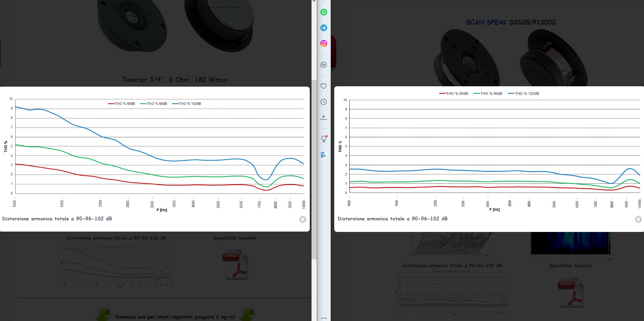Open the left page PDF Specifiche tecniche icon
This screenshot has width=644, height=321.
(235, 265)
